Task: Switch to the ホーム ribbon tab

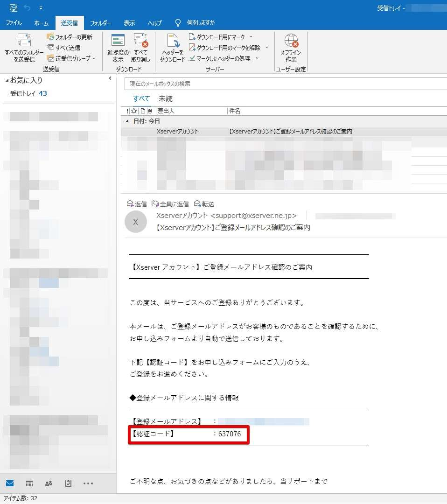Action: [41, 23]
